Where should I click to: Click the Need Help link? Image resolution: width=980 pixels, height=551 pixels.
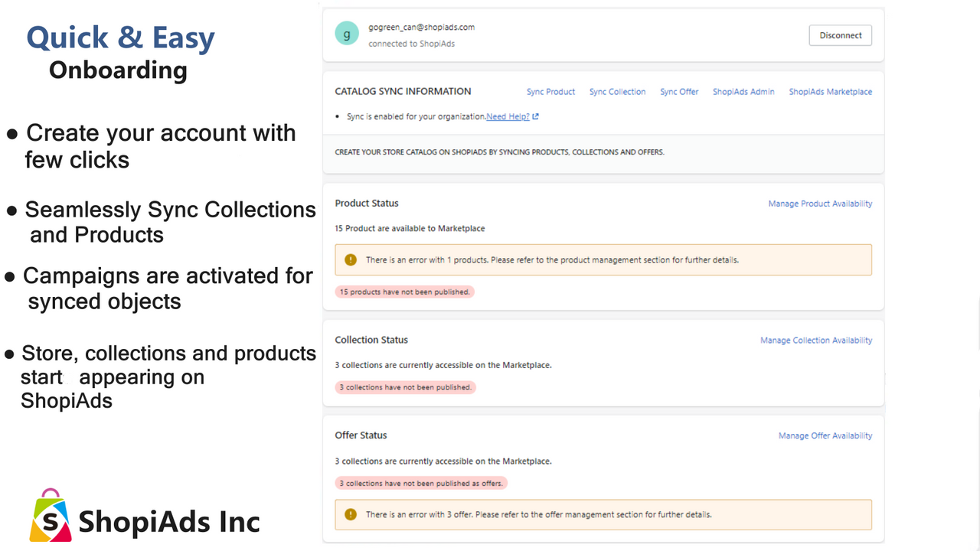[x=508, y=116]
